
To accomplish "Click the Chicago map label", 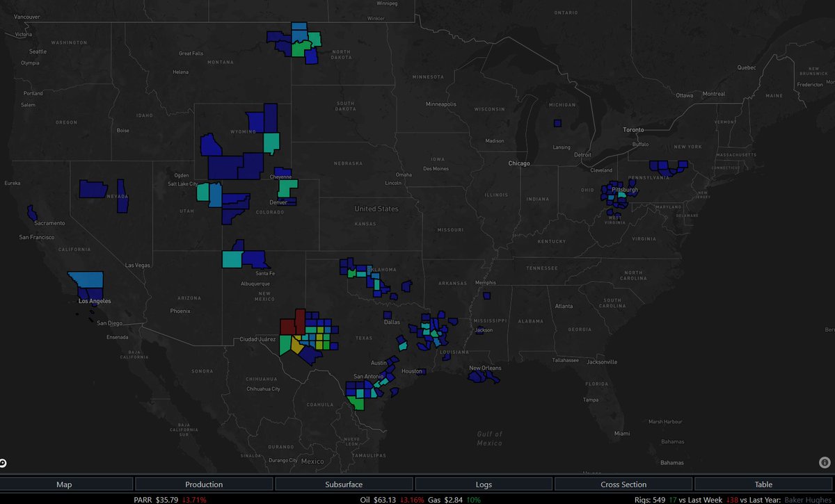I will click(x=519, y=163).
